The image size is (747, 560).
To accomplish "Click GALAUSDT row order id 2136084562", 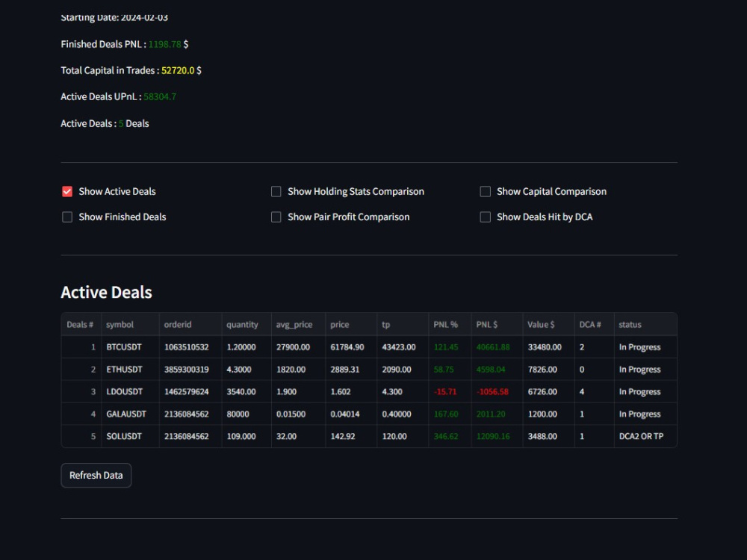I will point(190,414).
